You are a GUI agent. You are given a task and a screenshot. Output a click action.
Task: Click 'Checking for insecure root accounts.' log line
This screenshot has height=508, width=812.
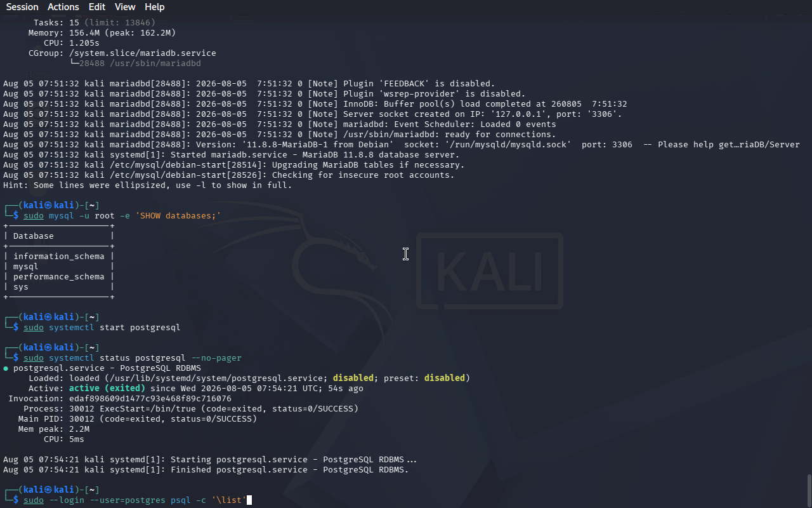[x=229, y=175]
